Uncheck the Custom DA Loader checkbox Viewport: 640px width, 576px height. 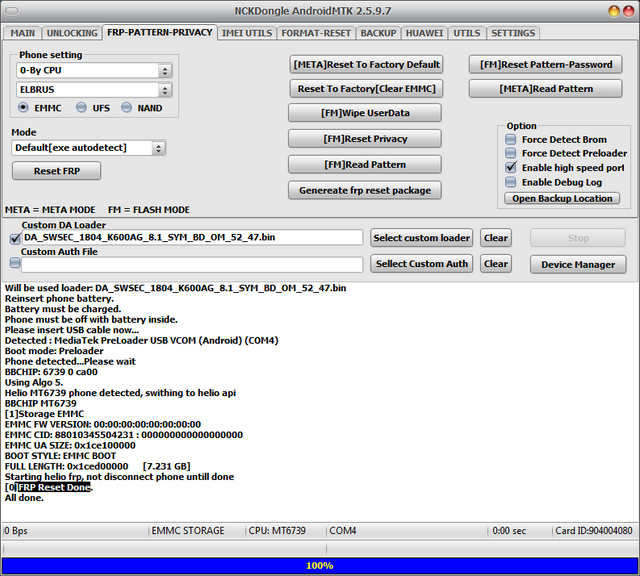[15, 238]
